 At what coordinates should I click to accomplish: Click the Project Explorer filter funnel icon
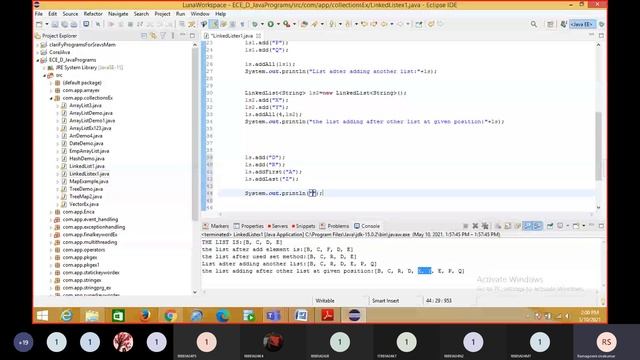[x=163, y=36]
